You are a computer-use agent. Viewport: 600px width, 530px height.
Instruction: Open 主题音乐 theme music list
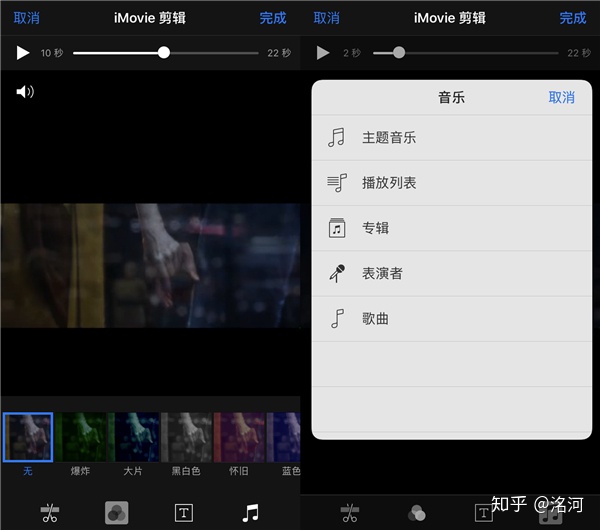tap(452, 138)
